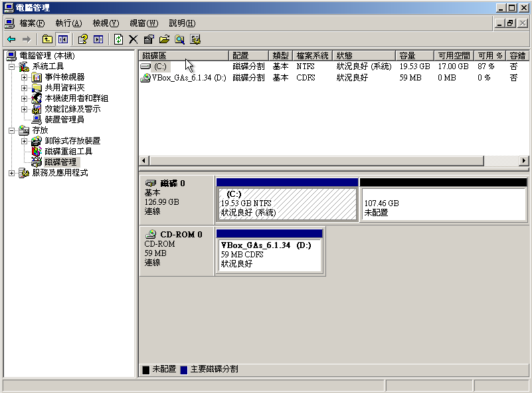This screenshot has height=393, width=532.
Task: Open the 視窗(W) menu
Action: (x=144, y=23)
